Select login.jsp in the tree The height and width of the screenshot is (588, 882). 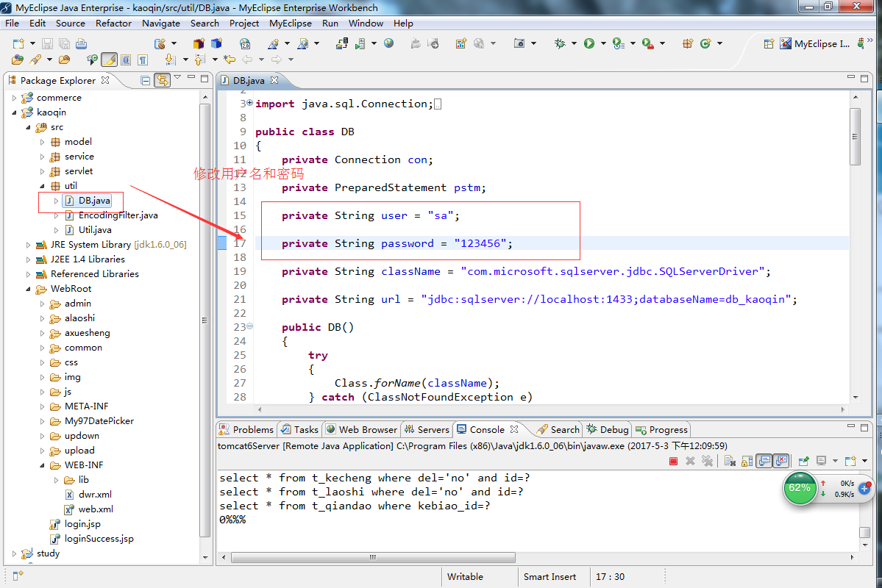point(82,524)
